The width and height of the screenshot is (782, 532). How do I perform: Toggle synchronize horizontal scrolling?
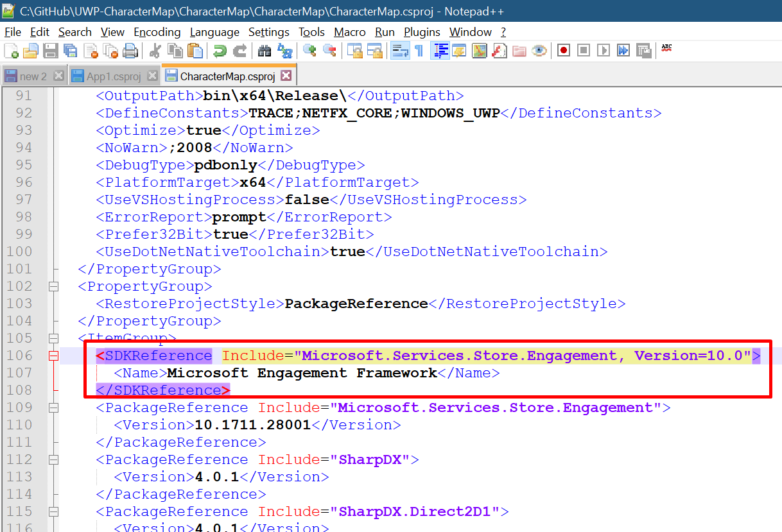click(374, 51)
